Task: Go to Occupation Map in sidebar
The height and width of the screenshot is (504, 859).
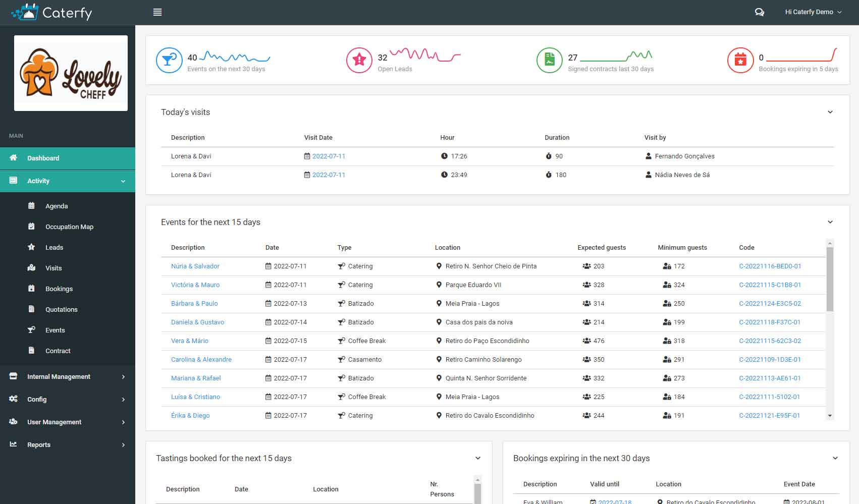Action: click(x=69, y=227)
